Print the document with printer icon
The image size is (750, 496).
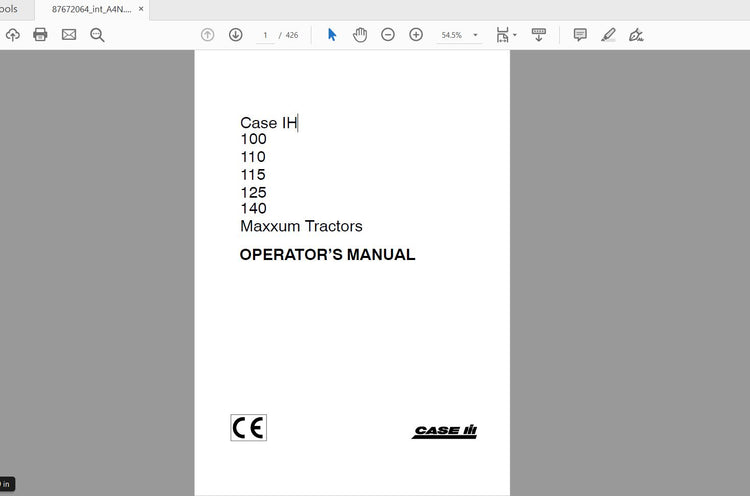point(40,34)
